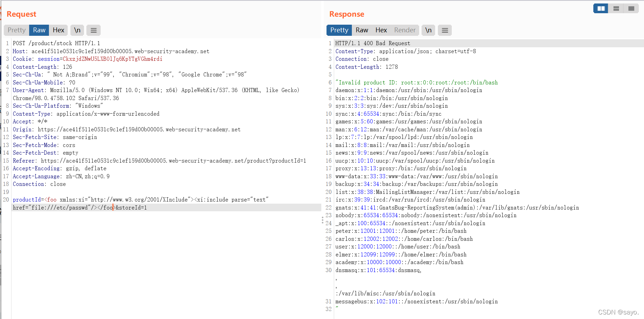Click the POST /product/stock request line
This screenshot has height=319, width=644.
[56, 43]
